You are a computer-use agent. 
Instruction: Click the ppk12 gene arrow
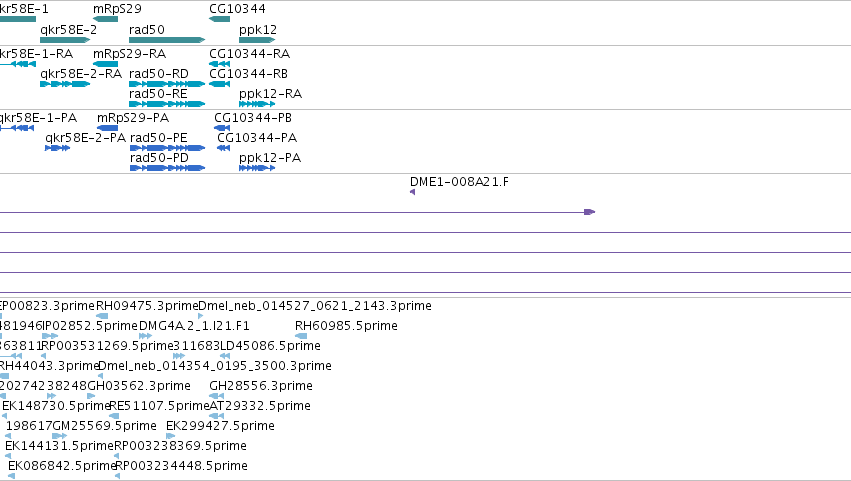(257, 40)
